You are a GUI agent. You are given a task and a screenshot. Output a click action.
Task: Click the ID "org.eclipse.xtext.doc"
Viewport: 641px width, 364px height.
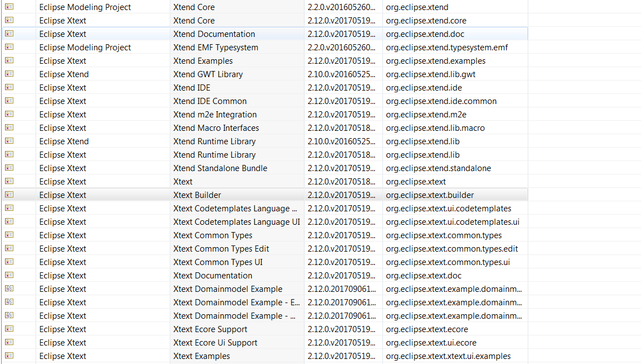click(x=423, y=276)
